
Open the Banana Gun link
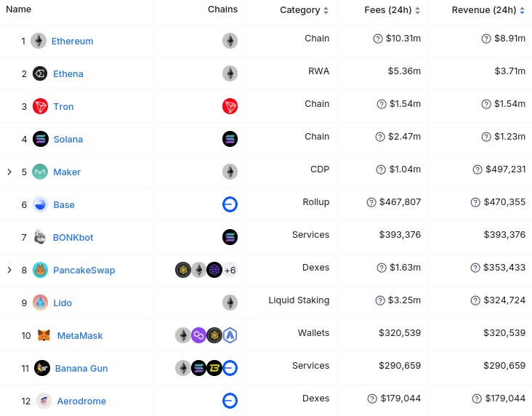coord(81,369)
